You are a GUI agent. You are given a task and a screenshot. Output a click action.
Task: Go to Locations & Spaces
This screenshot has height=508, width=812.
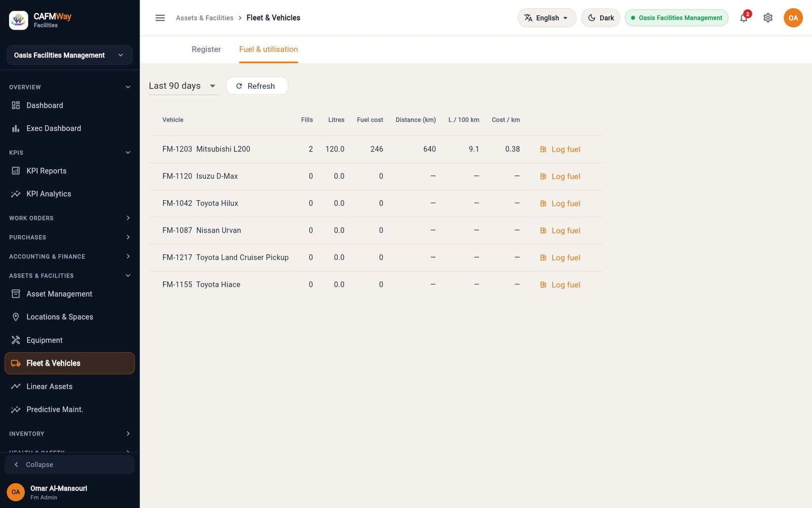(70, 317)
